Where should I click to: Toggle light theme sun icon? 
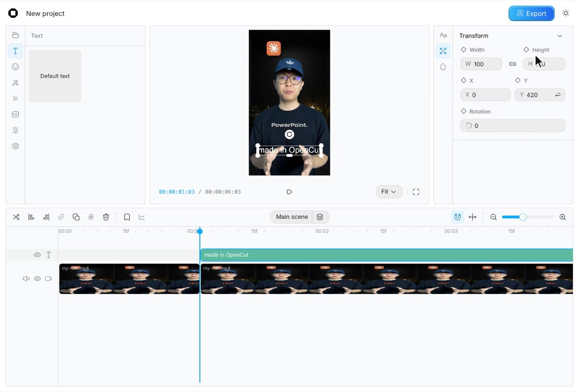[x=566, y=13]
